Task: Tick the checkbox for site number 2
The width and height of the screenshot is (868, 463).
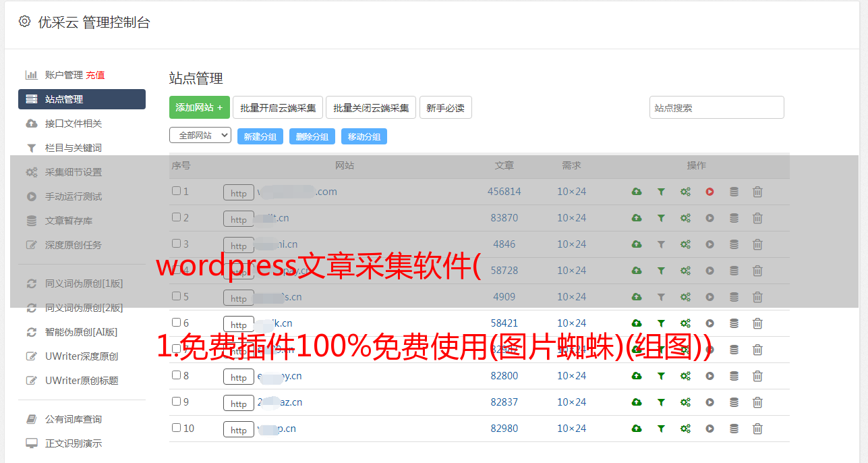Action: point(176,217)
